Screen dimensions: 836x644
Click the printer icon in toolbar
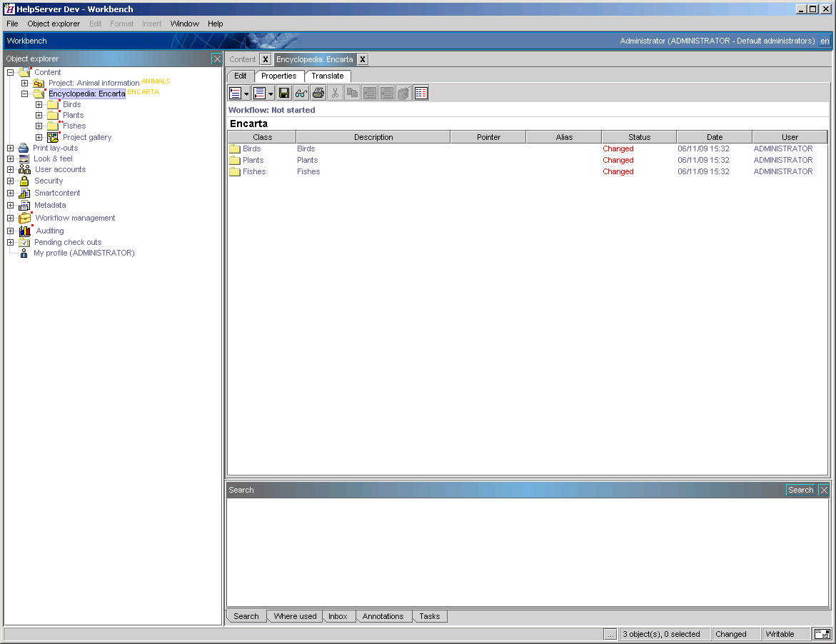pyautogui.click(x=318, y=94)
